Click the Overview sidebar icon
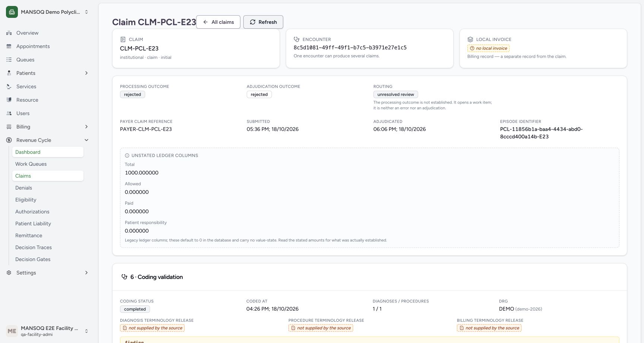The width and height of the screenshot is (644, 343). (x=9, y=33)
